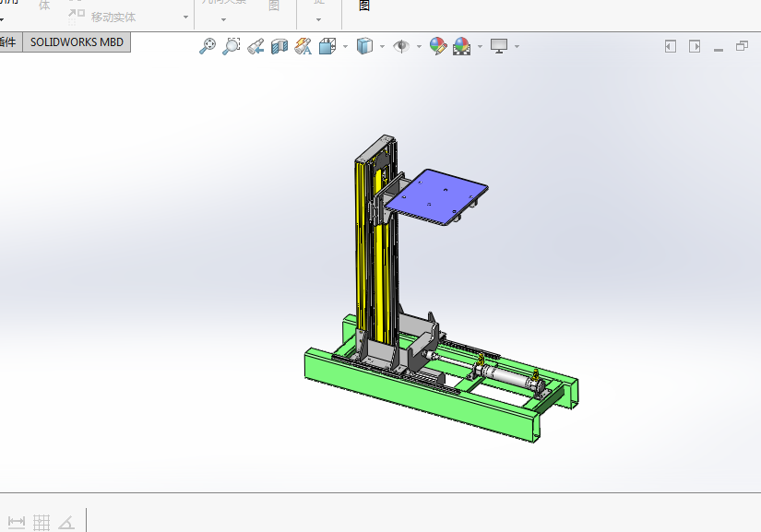Expand View Orientation dropdown arrow
761x532 pixels.
pos(346,46)
